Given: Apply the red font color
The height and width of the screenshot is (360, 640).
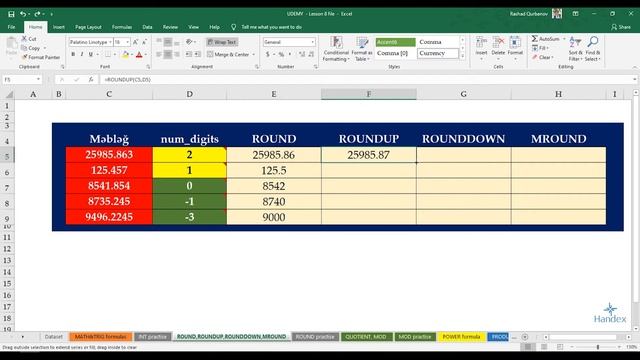Looking at the screenshot, I should (139, 54).
